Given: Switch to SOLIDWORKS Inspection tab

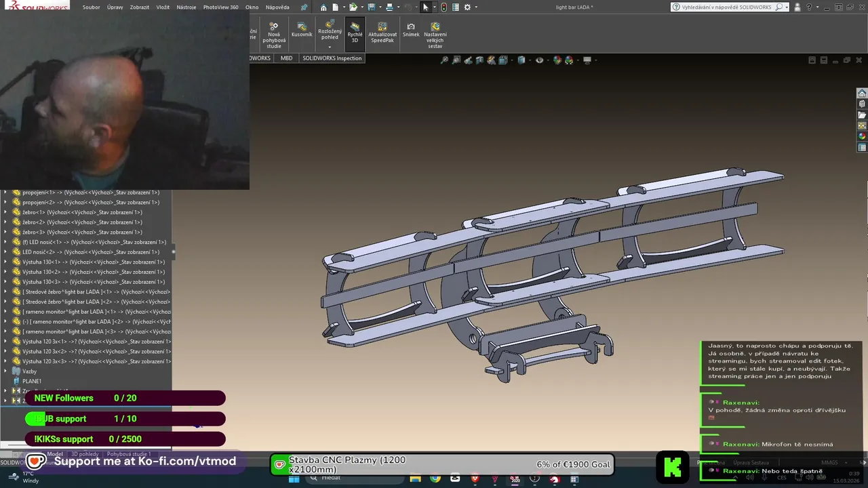Looking at the screenshot, I should pos(332,58).
